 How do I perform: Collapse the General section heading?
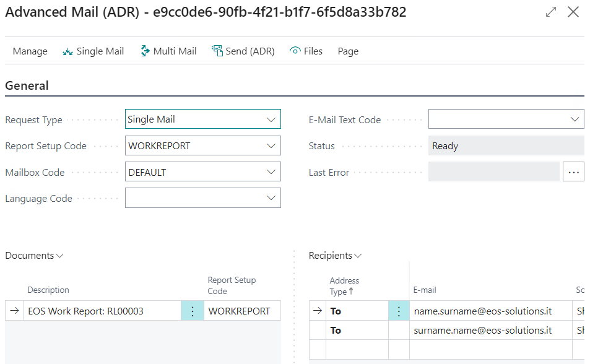[27, 85]
